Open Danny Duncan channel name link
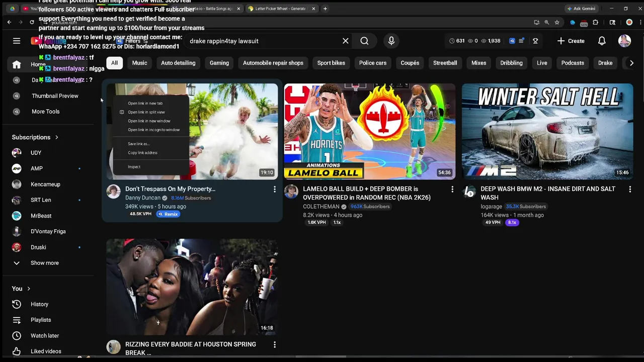Screen dimensions: 644x362 coord(143,198)
